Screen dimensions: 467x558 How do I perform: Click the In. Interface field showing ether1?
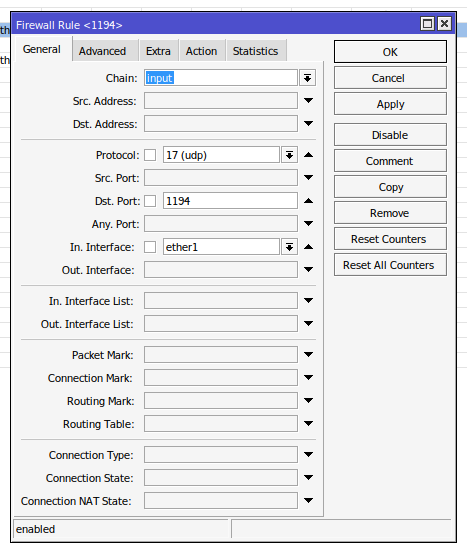221,247
